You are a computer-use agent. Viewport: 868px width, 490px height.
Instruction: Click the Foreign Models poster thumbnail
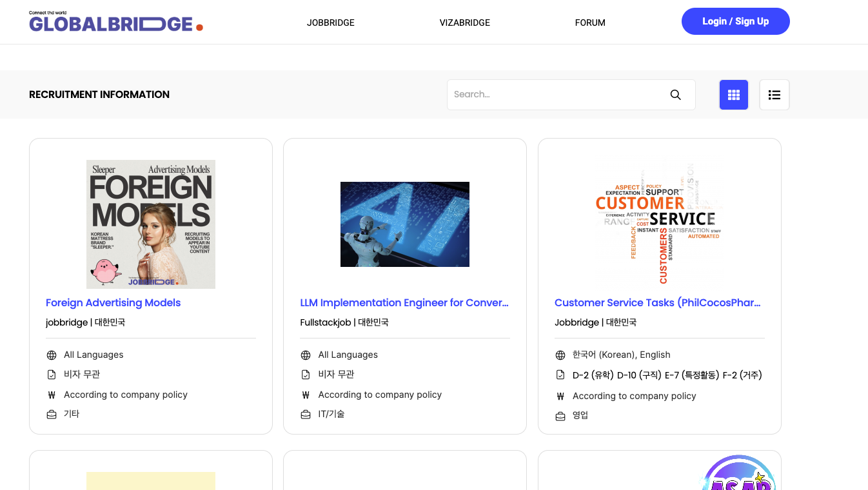tap(151, 224)
